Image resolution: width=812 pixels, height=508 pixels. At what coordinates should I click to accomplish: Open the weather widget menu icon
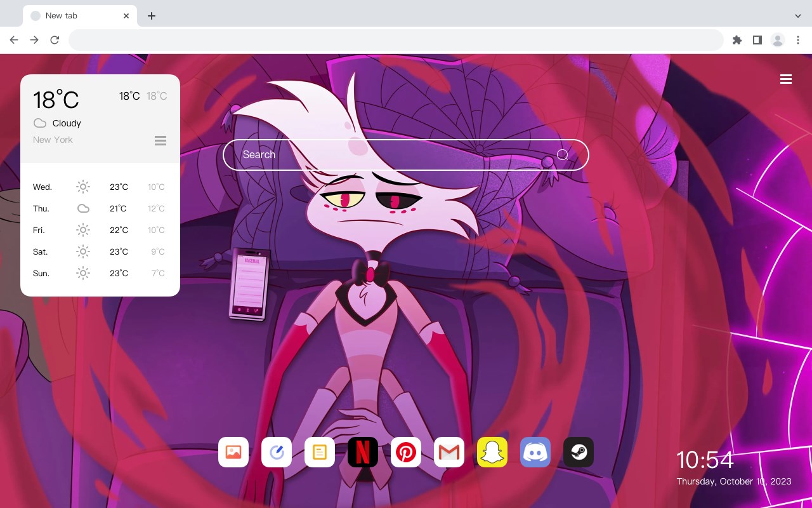(160, 140)
